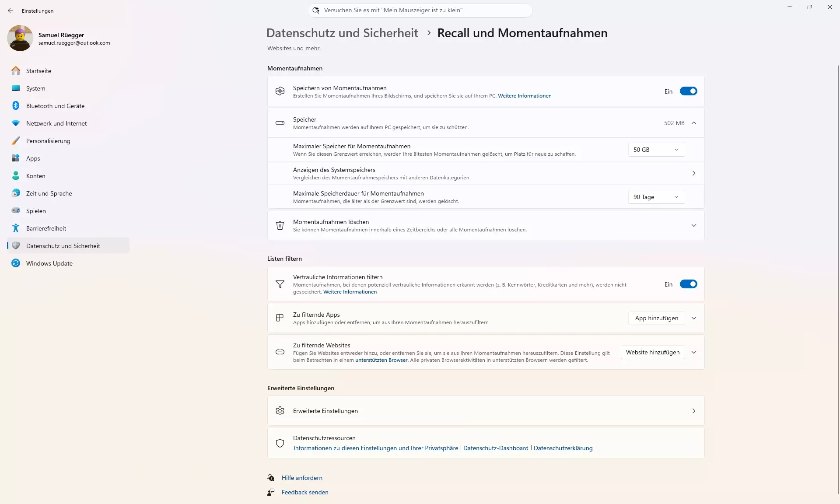Click the trash icon for Momentaufnahmen löschen
The height and width of the screenshot is (504, 840).
280,225
